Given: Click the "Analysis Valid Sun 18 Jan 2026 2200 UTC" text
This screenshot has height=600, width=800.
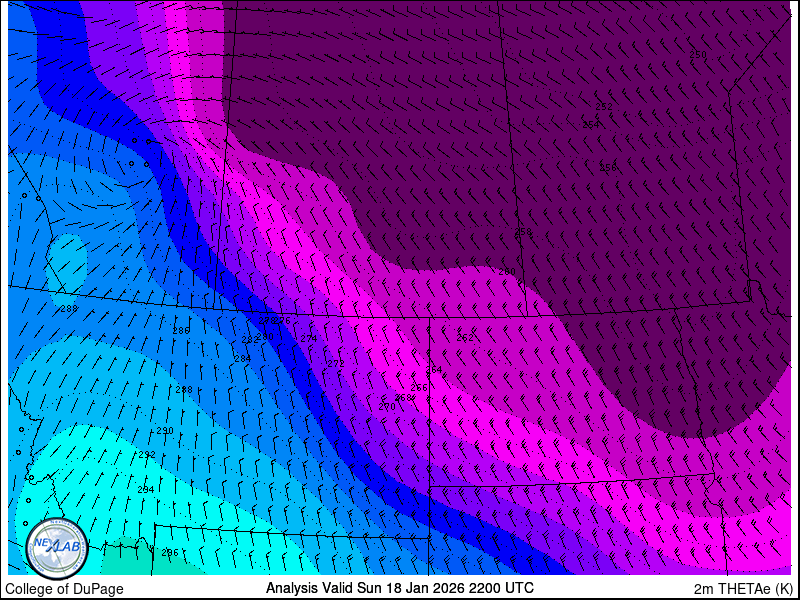Looking at the screenshot, I should point(399,587).
